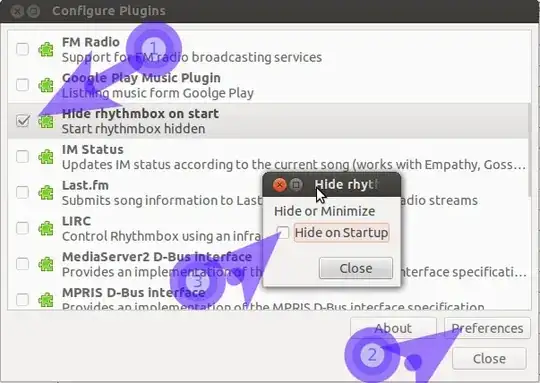Uncheck the Hide rhythmbox on start checkbox
The image size is (540, 383).
coord(23,121)
